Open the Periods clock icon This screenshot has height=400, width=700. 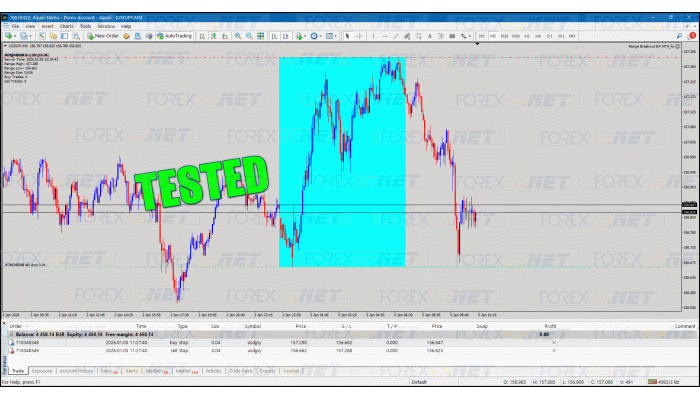[x=314, y=36]
